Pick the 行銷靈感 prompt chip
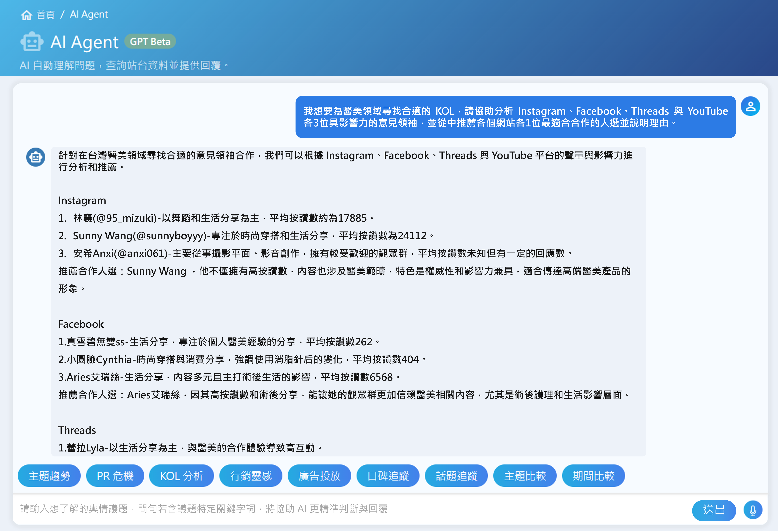This screenshot has height=532, width=778. coord(251,475)
